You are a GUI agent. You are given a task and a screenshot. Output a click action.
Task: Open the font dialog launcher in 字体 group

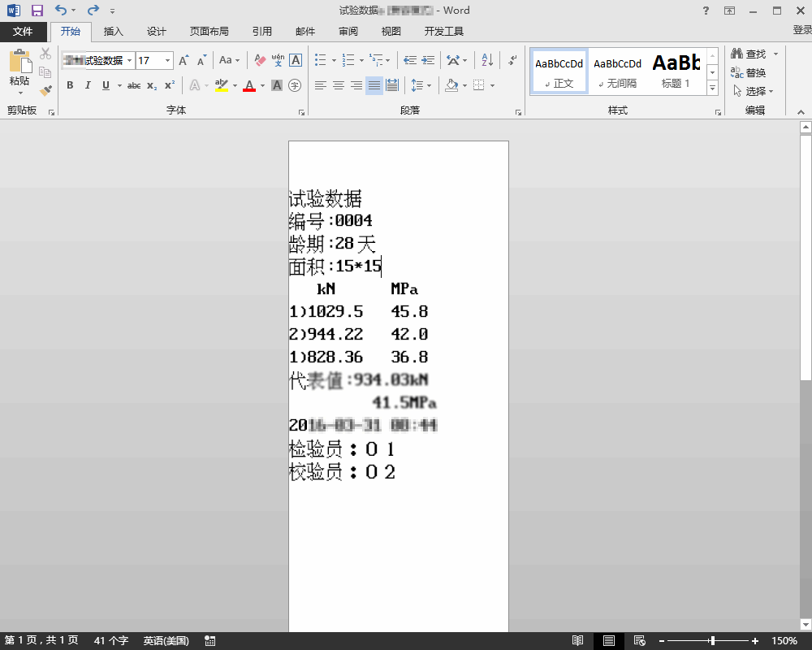[301, 112]
